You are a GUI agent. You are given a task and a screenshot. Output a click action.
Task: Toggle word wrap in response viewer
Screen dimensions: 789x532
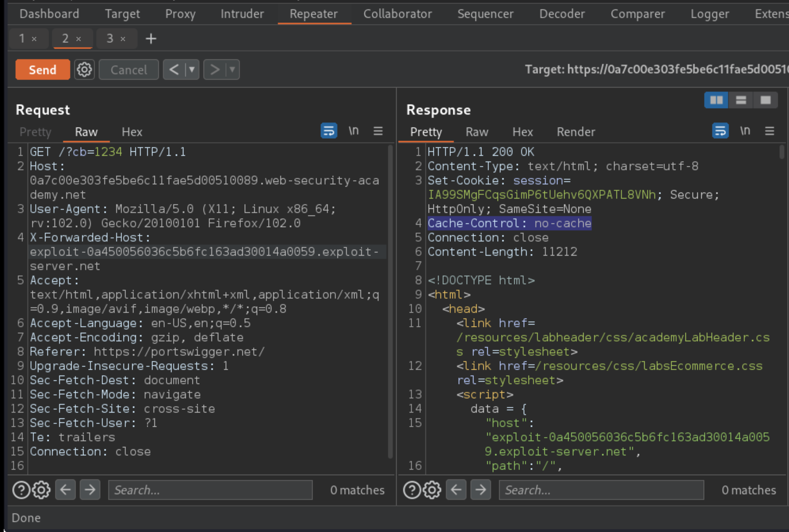click(720, 130)
